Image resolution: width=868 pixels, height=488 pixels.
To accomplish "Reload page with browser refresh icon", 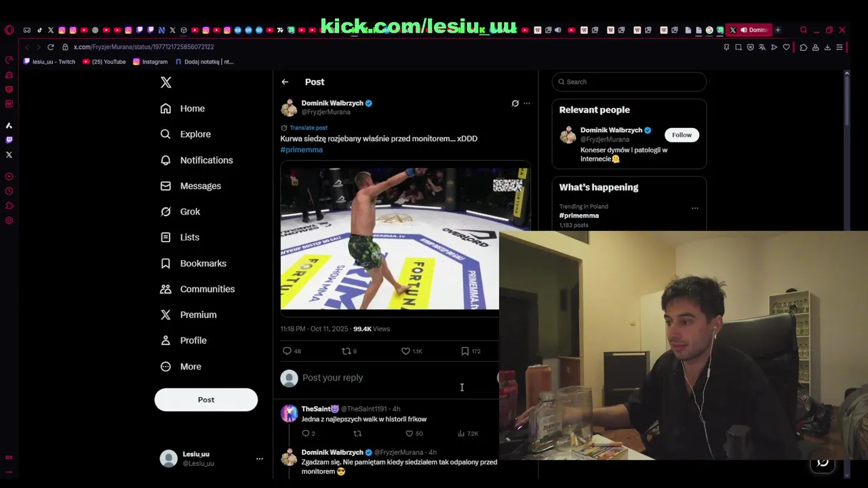I will point(50,47).
